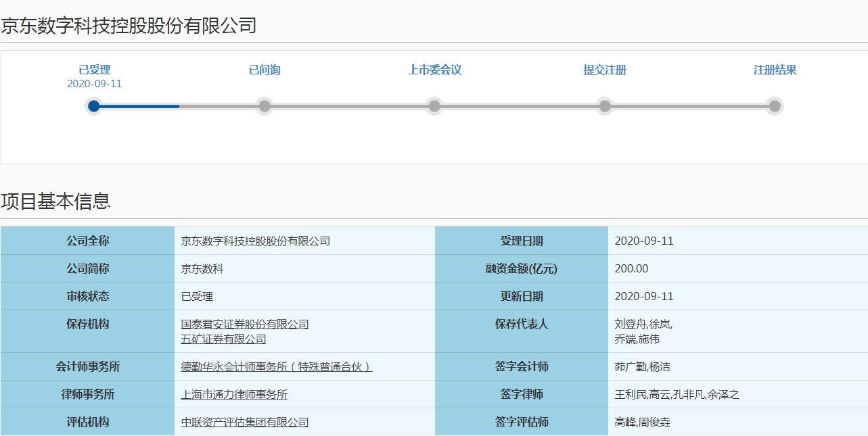Click the 签字评估师 label cell

coord(522,422)
